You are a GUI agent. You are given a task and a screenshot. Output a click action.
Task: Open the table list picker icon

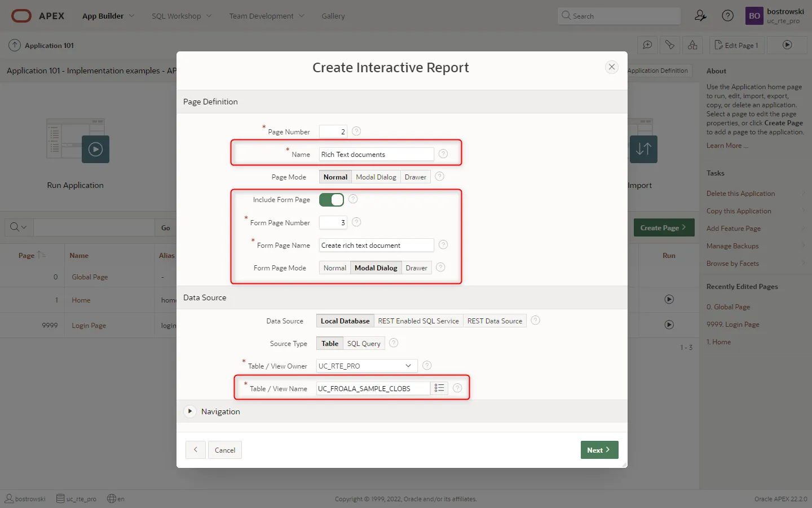click(439, 388)
